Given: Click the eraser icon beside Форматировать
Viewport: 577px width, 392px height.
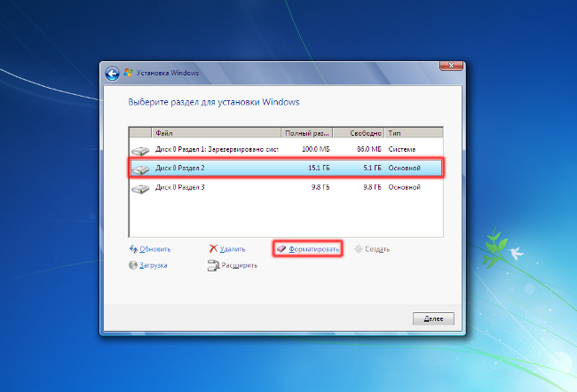Looking at the screenshot, I should click(x=281, y=249).
